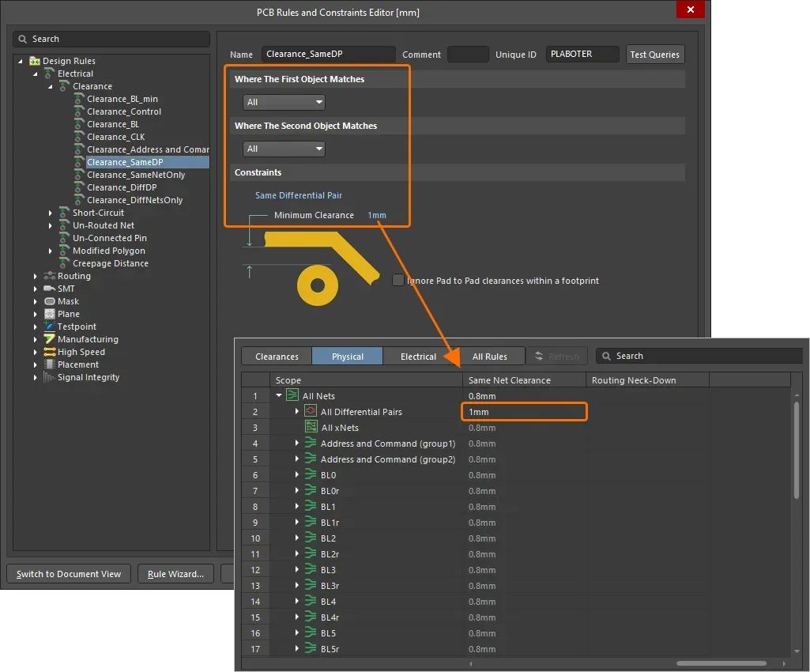Click the Plane category icon

[50, 314]
